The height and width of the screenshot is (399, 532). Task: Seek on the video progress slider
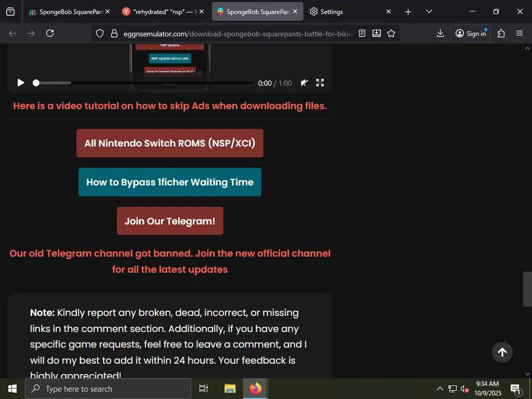(143, 83)
